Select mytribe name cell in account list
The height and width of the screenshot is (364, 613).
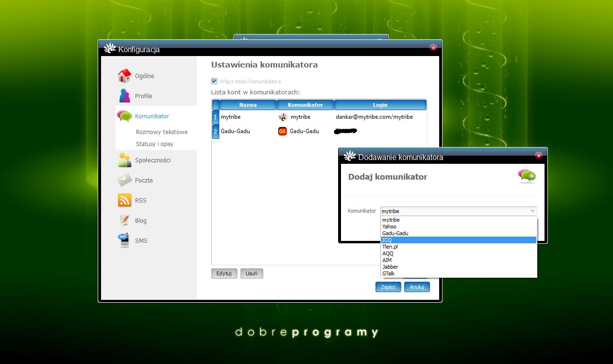tap(248, 117)
